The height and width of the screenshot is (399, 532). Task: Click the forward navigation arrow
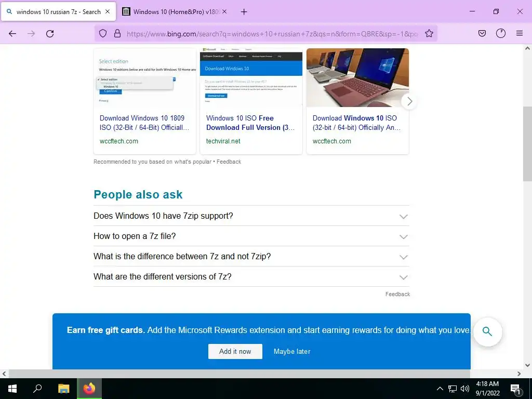tap(31, 34)
